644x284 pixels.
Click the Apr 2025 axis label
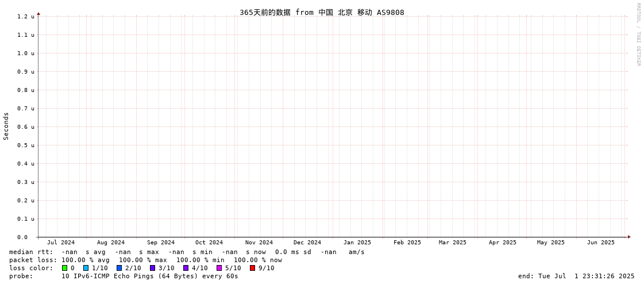click(502, 243)
